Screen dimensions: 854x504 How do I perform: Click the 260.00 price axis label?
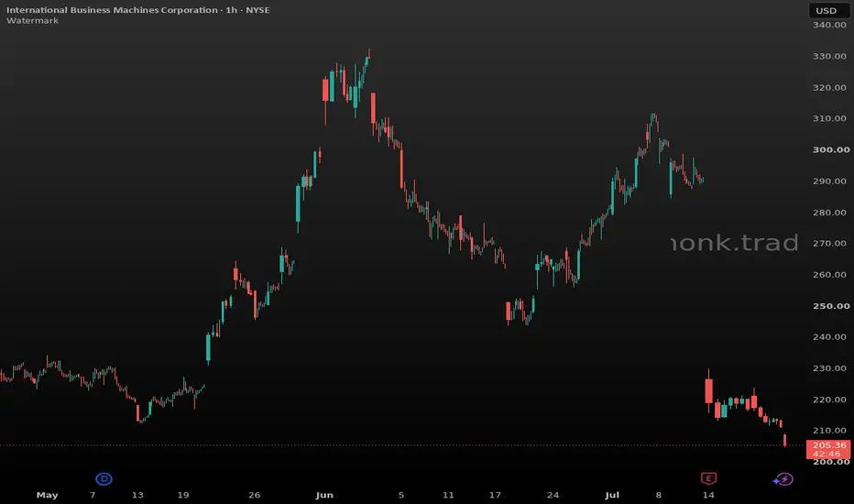(x=829, y=275)
